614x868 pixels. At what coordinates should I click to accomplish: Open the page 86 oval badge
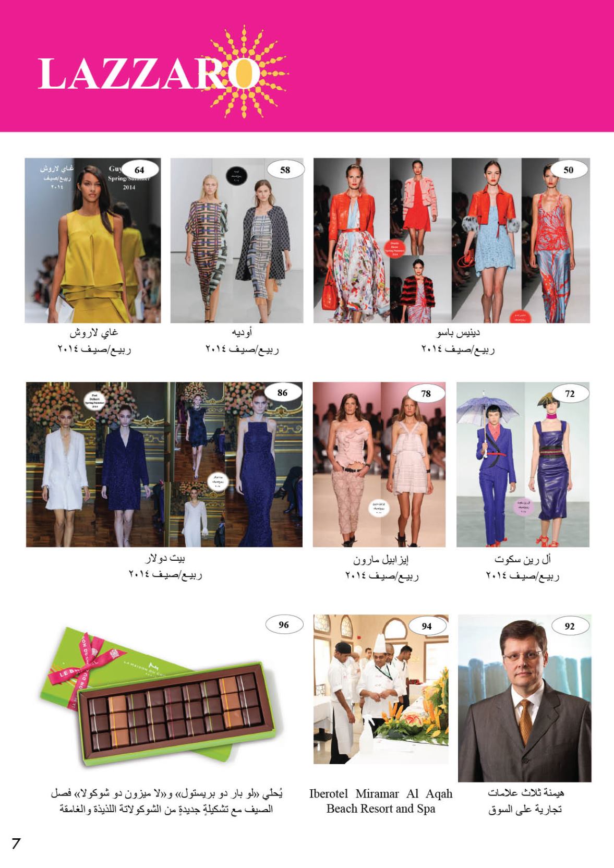coord(282,393)
